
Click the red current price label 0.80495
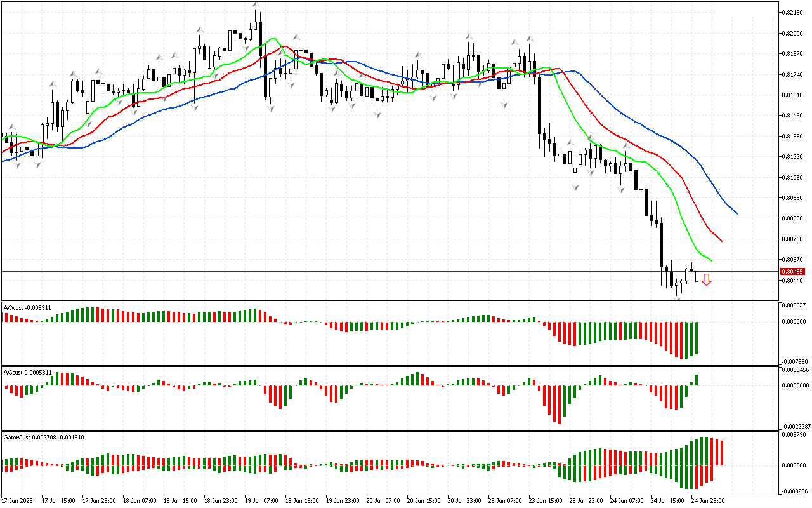793,272
